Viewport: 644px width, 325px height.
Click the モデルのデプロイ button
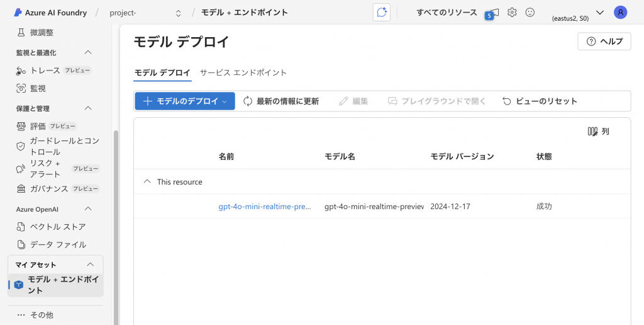185,101
